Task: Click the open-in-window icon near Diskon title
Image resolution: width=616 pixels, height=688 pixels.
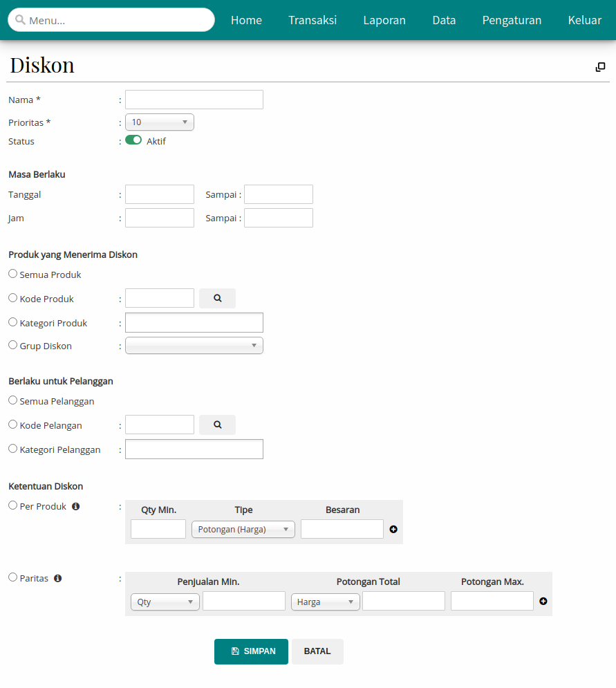Action: point(600,66)
